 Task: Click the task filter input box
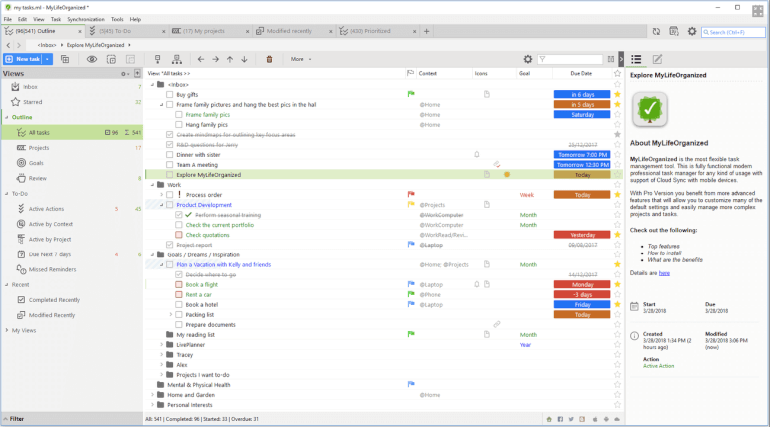click(570, 59)
